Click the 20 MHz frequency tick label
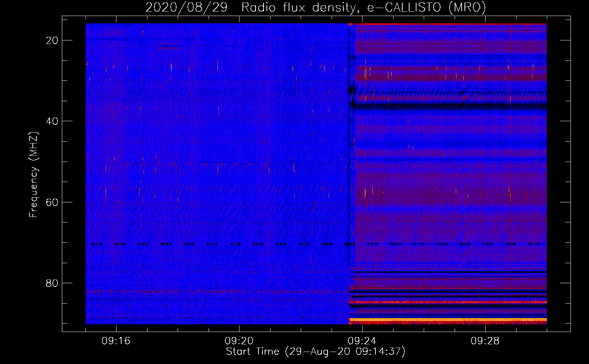 pos(52,40)
